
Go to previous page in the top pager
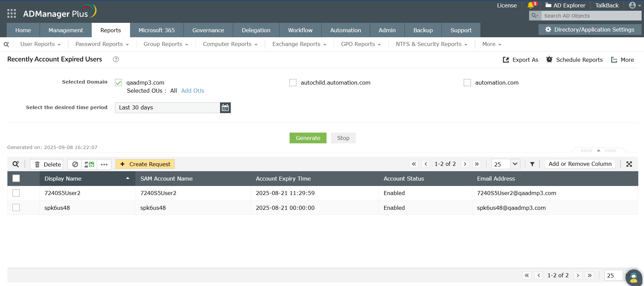(426, 164)
